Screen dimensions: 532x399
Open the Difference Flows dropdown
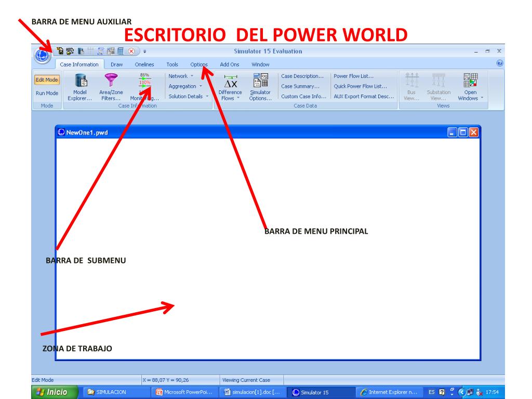click(230, 87)
